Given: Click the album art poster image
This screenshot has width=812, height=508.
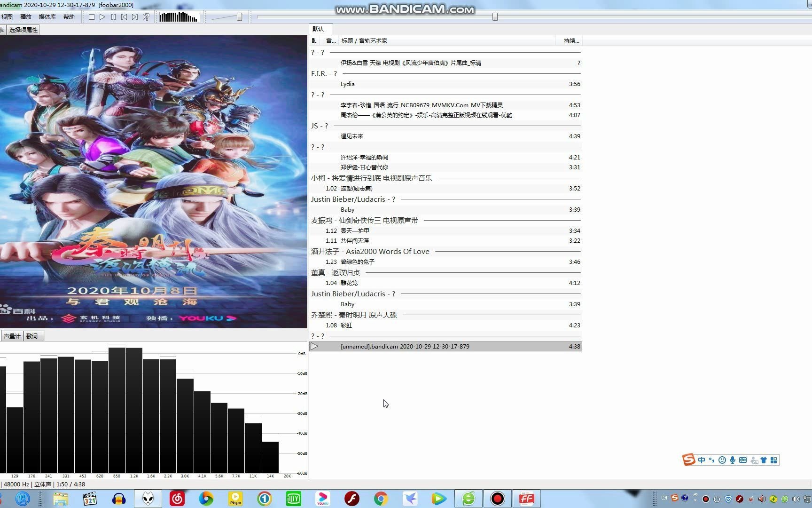Looking at the screenshot, I should (153, 182).
